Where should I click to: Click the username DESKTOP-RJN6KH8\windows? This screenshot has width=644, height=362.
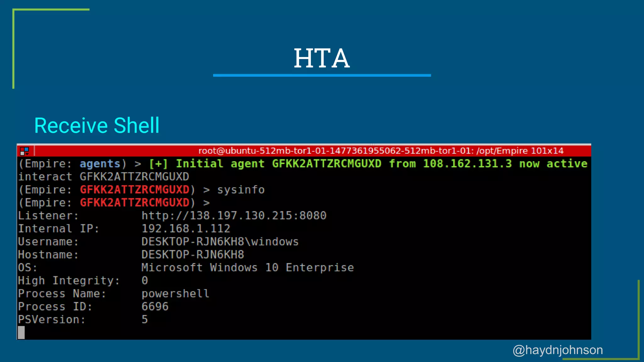coord(220,242)
